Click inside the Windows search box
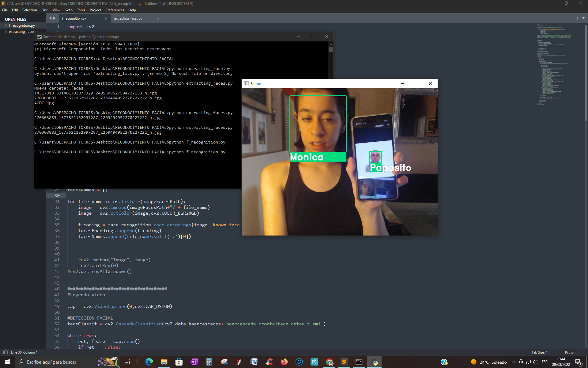The width and height of the screenshot is (588, 368). [61, 362]
